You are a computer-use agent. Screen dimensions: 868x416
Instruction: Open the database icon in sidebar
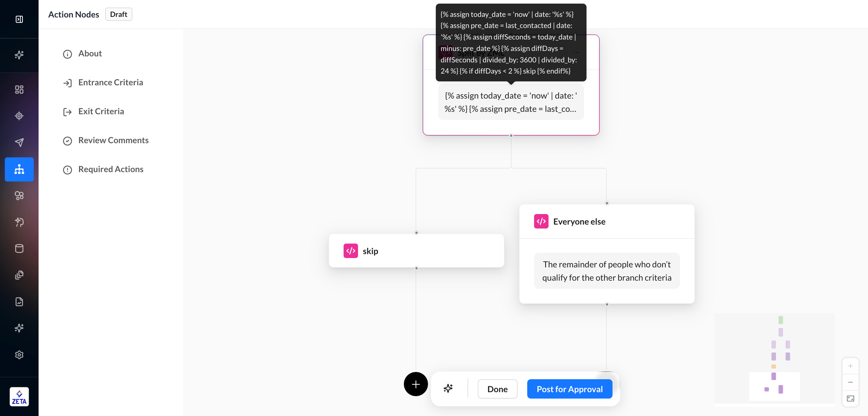coord(19,248)
